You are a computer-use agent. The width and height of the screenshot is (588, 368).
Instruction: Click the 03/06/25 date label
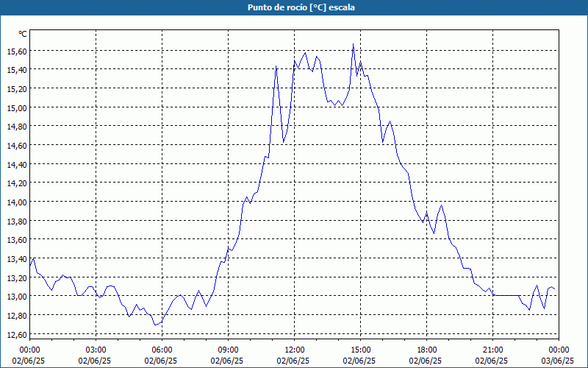[x=558, y=361]
